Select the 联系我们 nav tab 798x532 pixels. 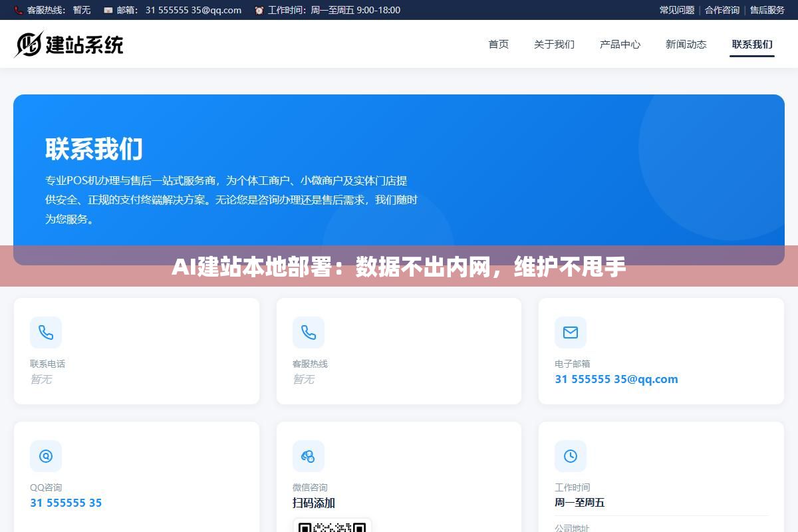click(x=752, y=45)
